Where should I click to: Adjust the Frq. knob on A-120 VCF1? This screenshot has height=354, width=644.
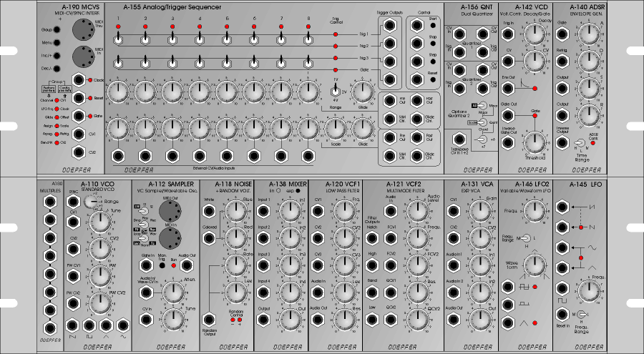pyautogui.click(x=345, y=211)
